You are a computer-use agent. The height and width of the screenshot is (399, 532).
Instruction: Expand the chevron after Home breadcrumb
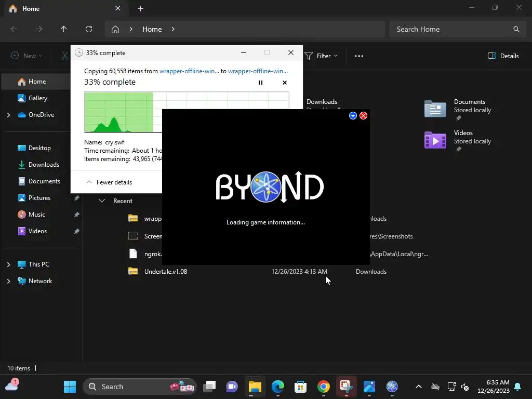(173, 29)
